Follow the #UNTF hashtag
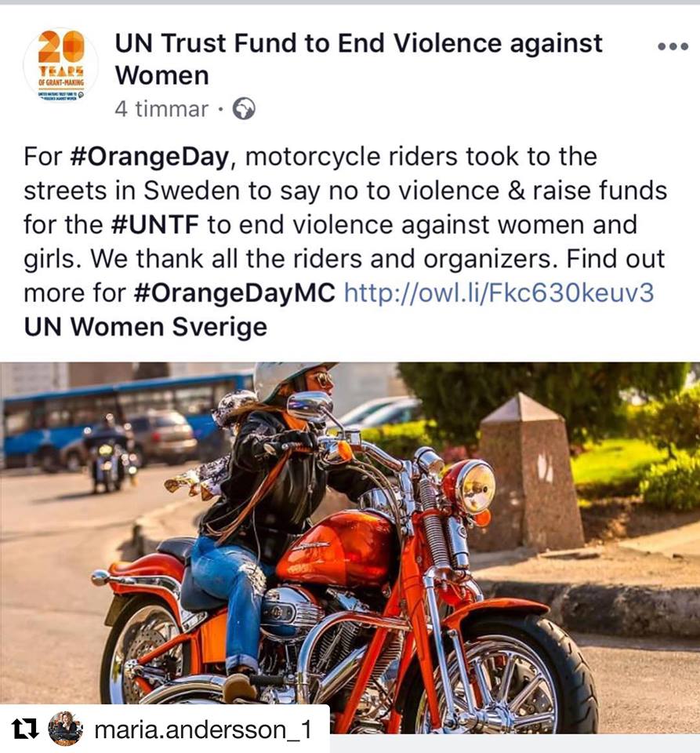This screenshot has height=753, width=700. (x=154, y=224)
